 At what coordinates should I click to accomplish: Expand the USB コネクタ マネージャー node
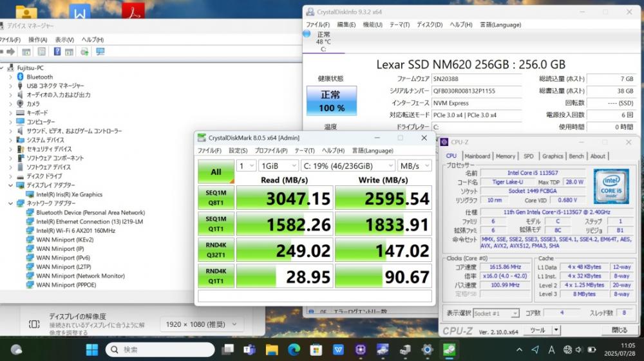[11, 86]
